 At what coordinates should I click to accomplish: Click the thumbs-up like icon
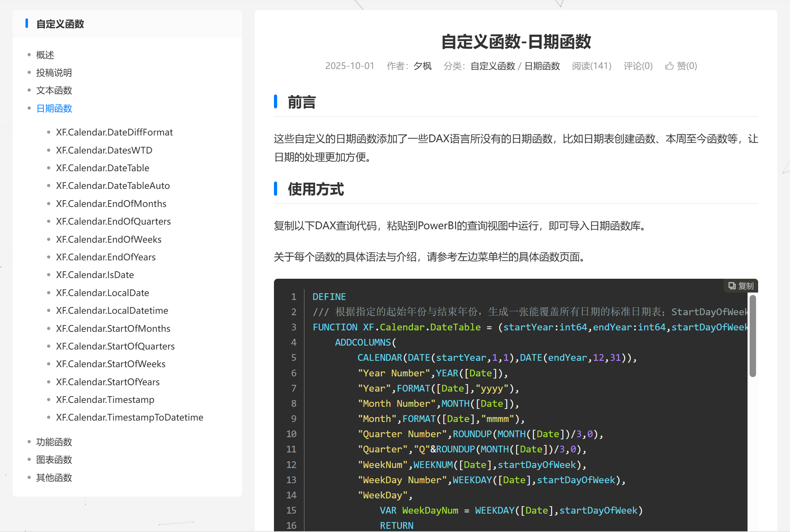(669, 66)
